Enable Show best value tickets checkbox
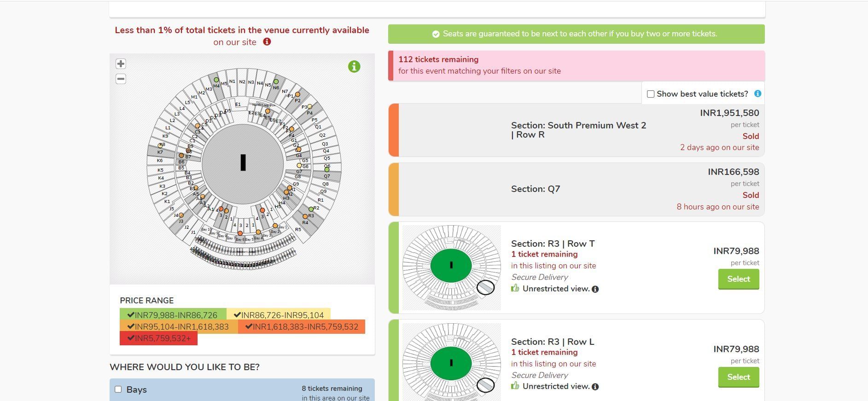 (x=651, y=94)
